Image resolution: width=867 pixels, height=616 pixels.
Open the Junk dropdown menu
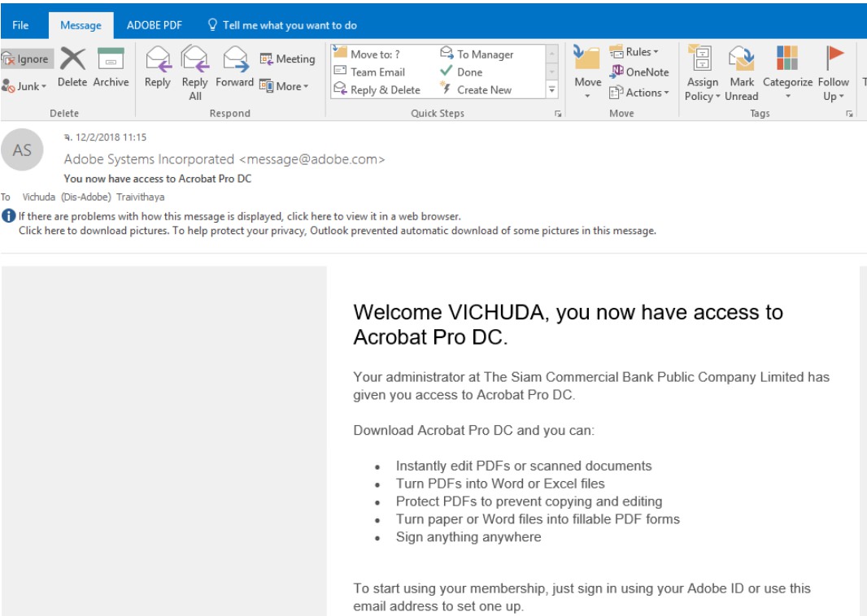tap(24, 86)
